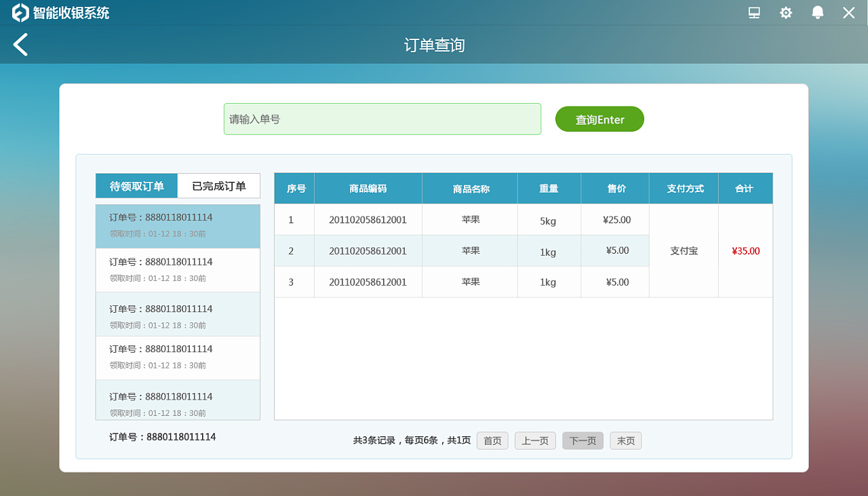The image size is (868, 496).
Task: Click the 请输入单号 order input field
Action: tap(382, 119)
